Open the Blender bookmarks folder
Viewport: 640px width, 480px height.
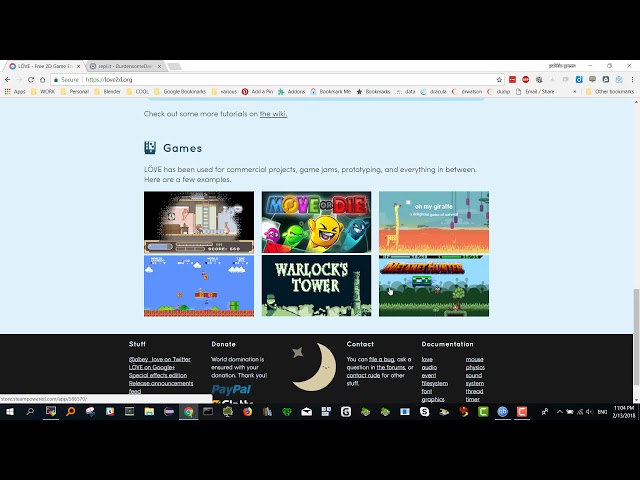[x=108, y=91]
